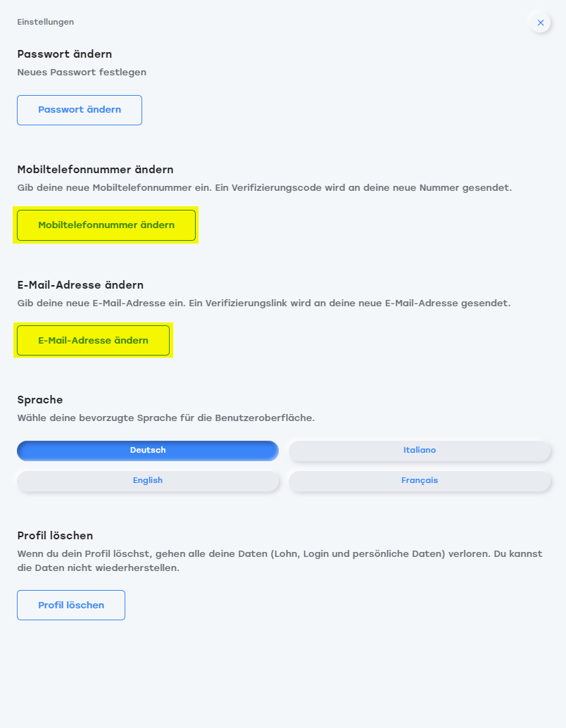566x728 pixels.
Task: Click the Verifizierungslink description text
Action: pyautogui.click(x=264, y=303)
